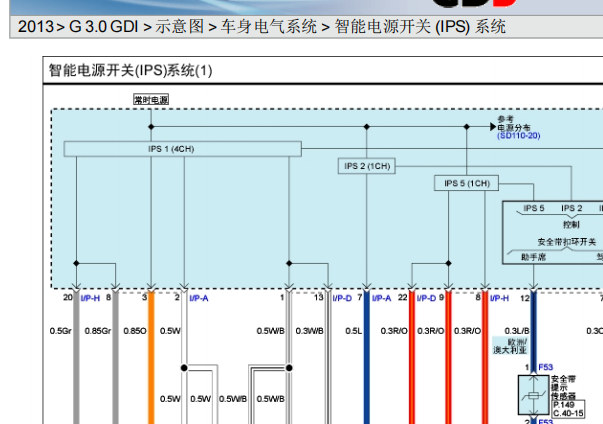Click breadcrumb segment 智能电源开关 (IPS) 系统
Screen dimensions: 603x424
[x=420, y=27]
